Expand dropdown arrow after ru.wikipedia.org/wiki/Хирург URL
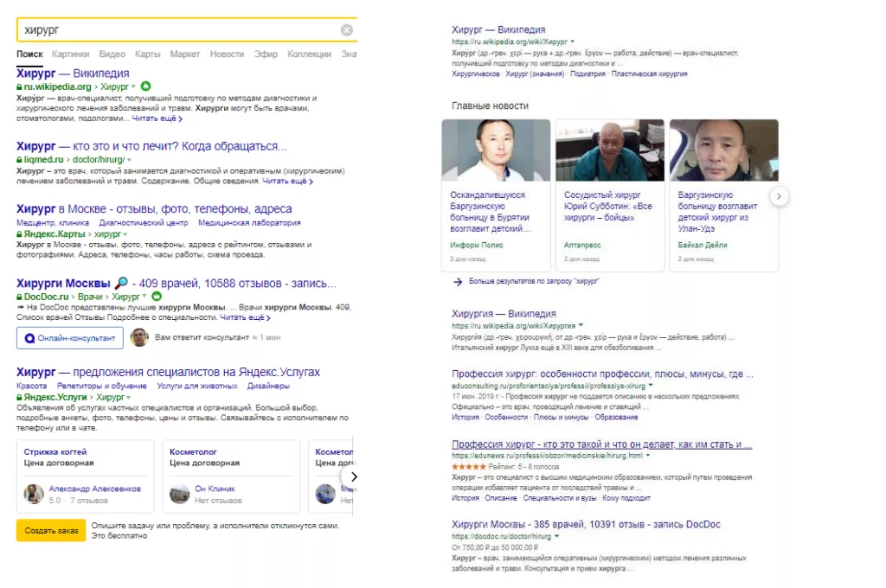 (573, 42)
